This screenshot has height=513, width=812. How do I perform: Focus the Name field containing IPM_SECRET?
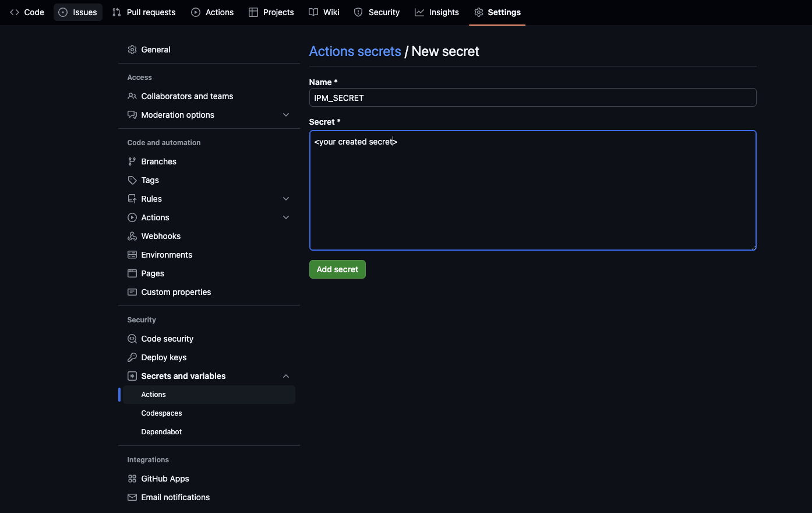[x=532, y=97]
